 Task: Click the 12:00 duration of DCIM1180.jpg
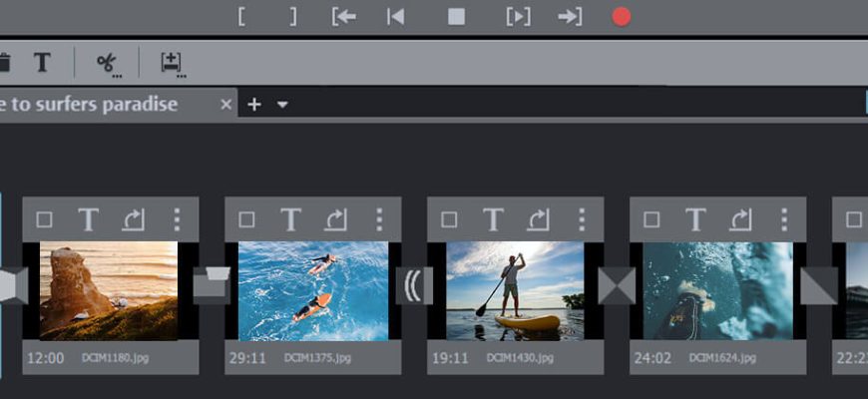pyautogui.click(x=45, y=358)
